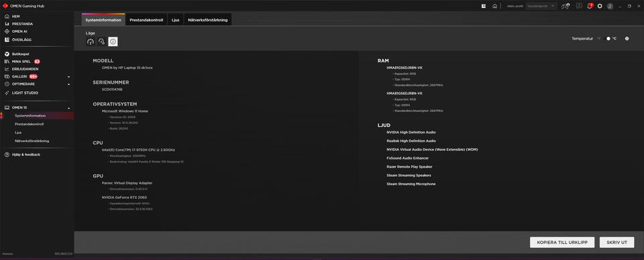This screenshot has height=260, width=644.
Task: Click the Intel Core i7-9750H CPU text
Action: pyautogui.click(x=138, y=149)
